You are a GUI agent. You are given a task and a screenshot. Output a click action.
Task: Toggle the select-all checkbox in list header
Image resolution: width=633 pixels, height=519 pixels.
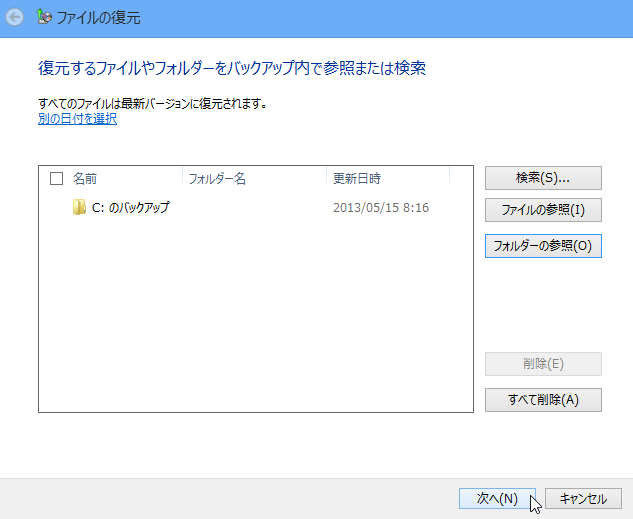pyautogui.click(x=56, y=178)
